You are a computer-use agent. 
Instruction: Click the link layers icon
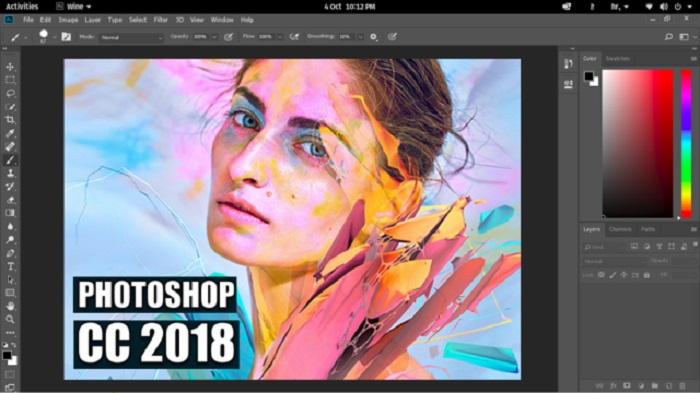tap(600, 385)
